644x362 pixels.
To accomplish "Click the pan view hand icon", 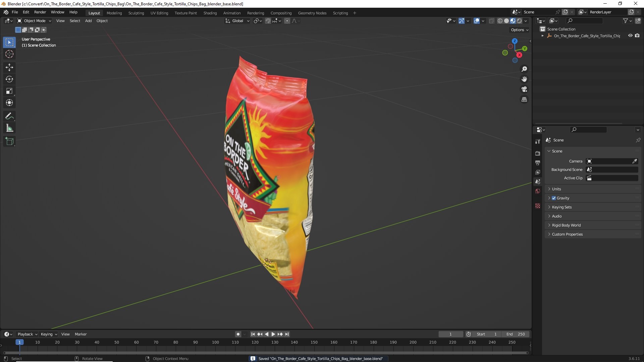I will [x=524, y=79].
